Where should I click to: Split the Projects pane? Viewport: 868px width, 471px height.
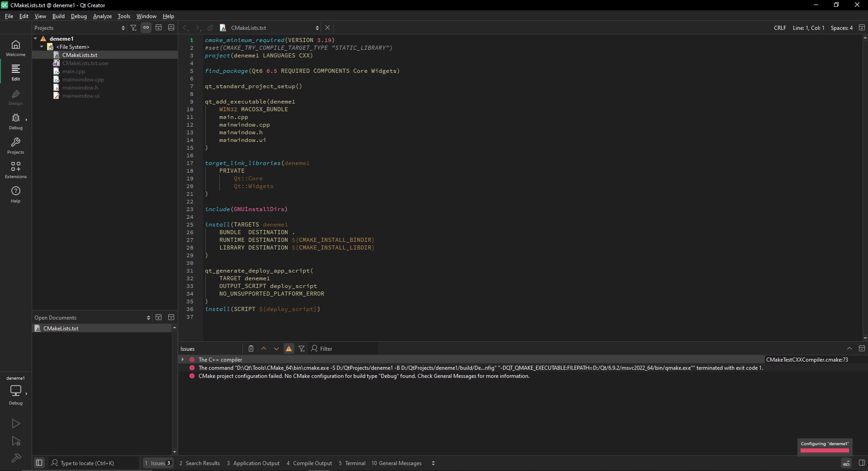159,28
